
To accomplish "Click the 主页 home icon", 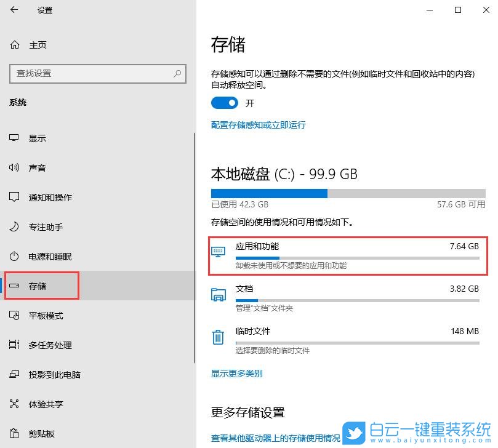I will (14, 44).
